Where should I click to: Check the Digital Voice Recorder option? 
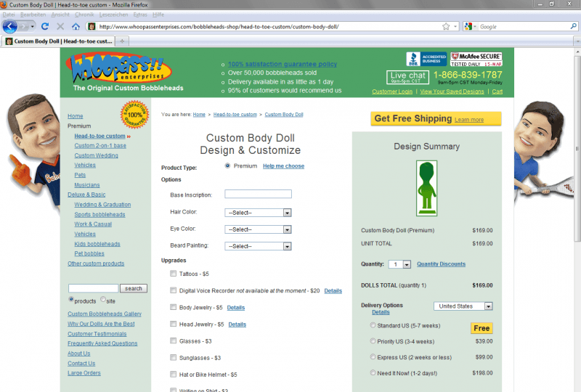tap(173, 290)
